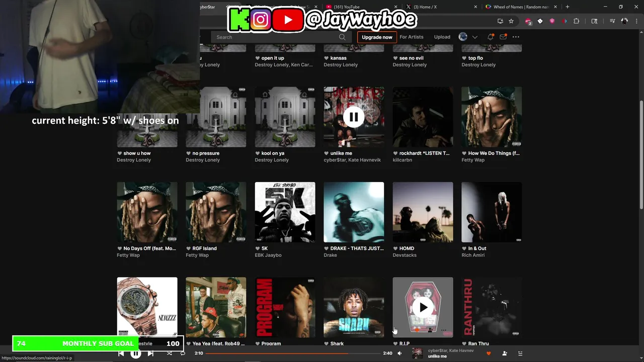
Task: Open the Rich Amiri artist link
Action: (473, 255)
